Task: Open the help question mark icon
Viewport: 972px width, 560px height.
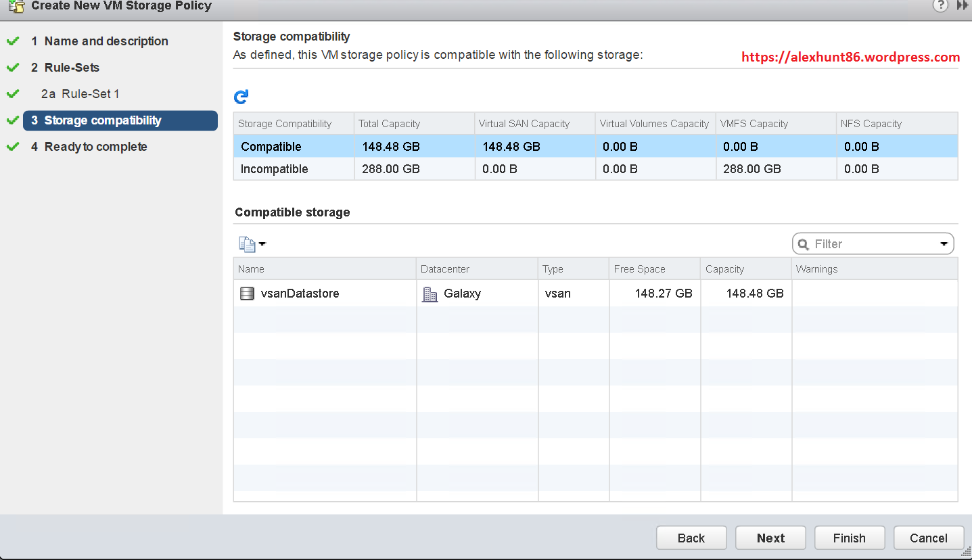Action: point(940,5)
